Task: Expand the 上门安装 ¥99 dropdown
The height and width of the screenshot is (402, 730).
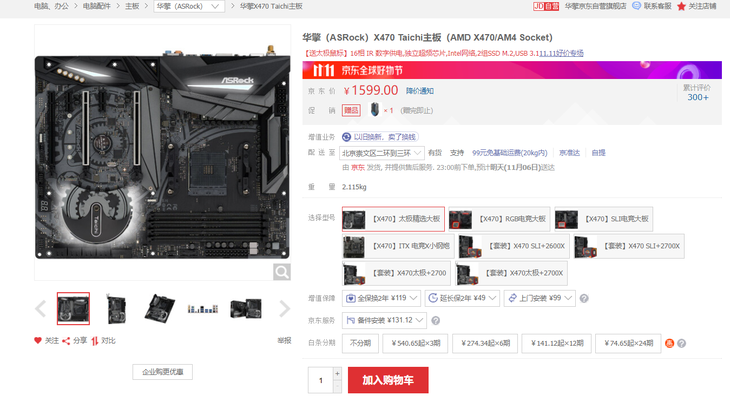Action: tap(540, 298)
